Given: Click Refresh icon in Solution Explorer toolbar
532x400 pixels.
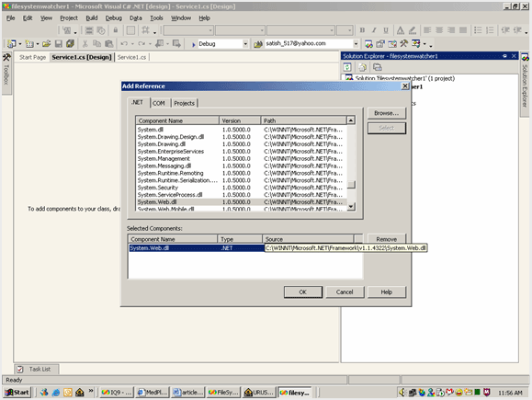Looking at the screenshot, I should [347, 67].
